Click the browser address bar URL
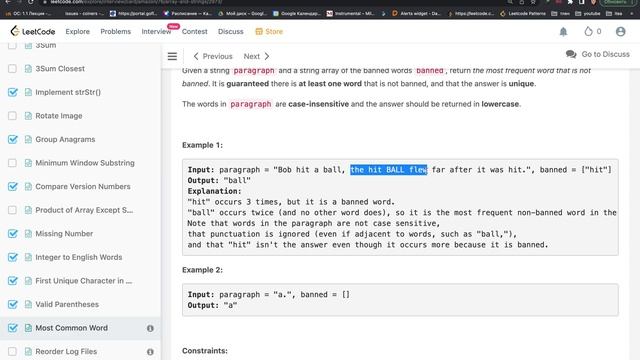 point(137,2)
